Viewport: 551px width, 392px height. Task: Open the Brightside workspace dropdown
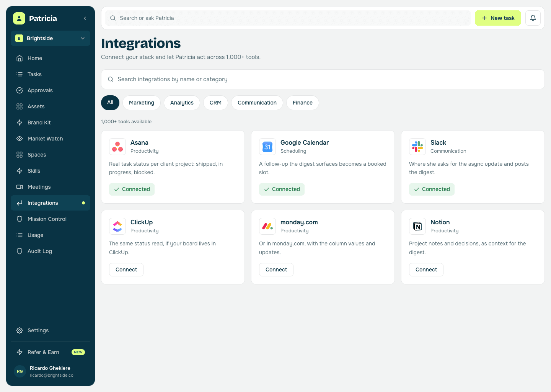point(51,38)
